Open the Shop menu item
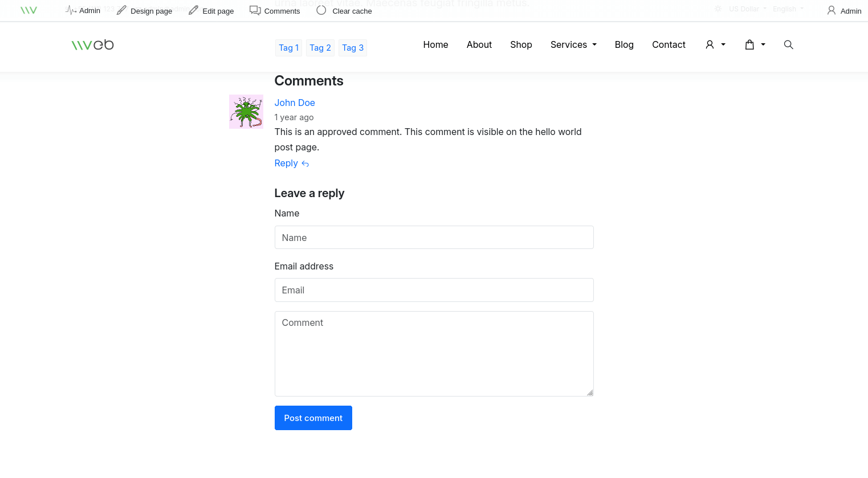This screenshot has height=478, width=868. (521, 44)
